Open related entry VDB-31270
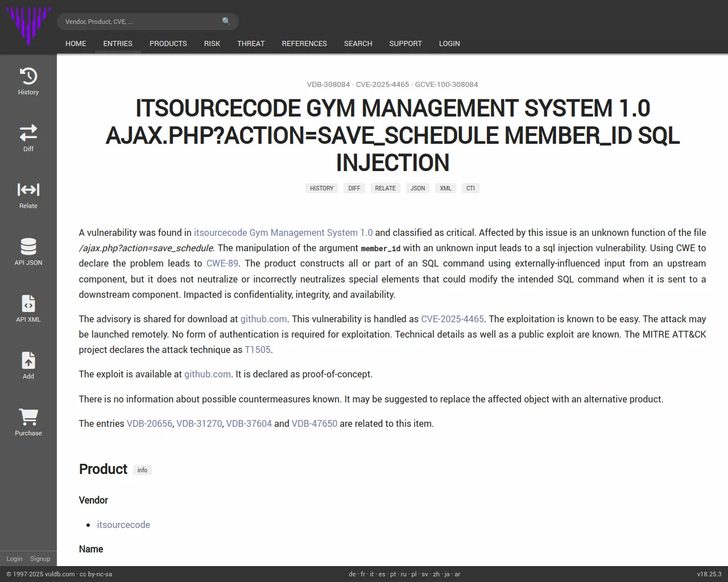 (x=199, y=423)
